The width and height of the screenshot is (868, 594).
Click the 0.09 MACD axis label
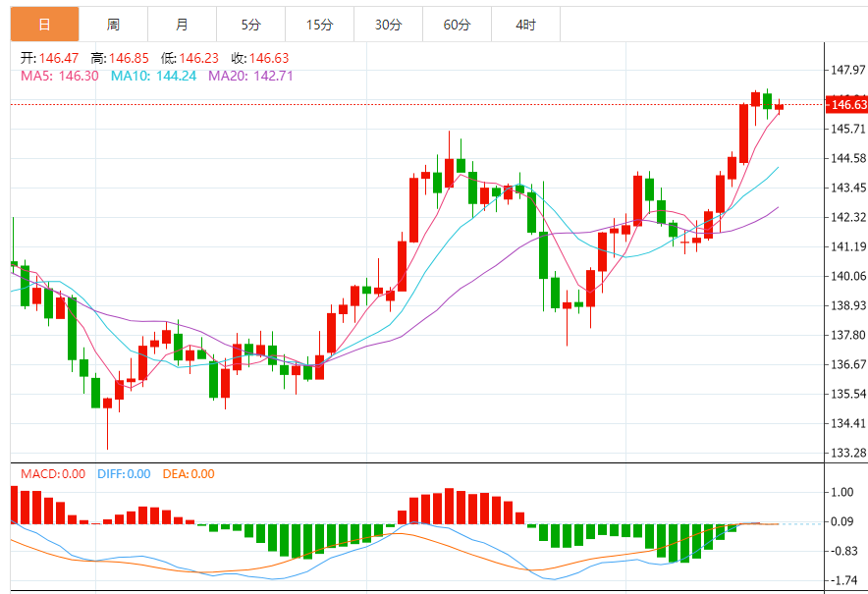coord(842,521)
